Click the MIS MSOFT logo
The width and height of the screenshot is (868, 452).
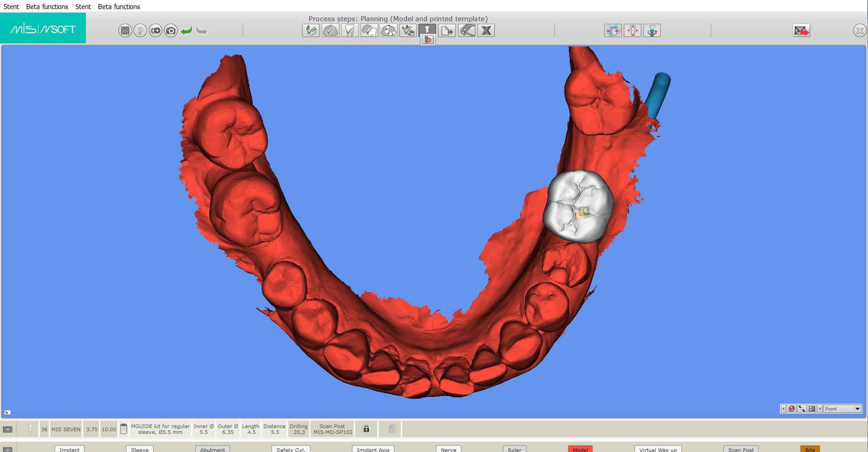(x=43, y=28)
